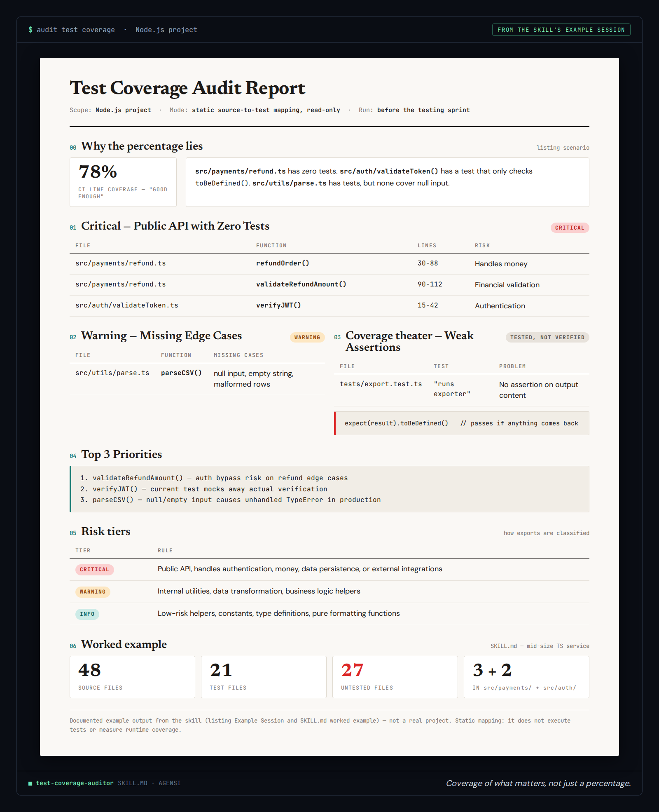This screenshot has width=659, height=812.
Task: Click 'SKILL.md — mid-size TS service' note
Action: [540, 646]
